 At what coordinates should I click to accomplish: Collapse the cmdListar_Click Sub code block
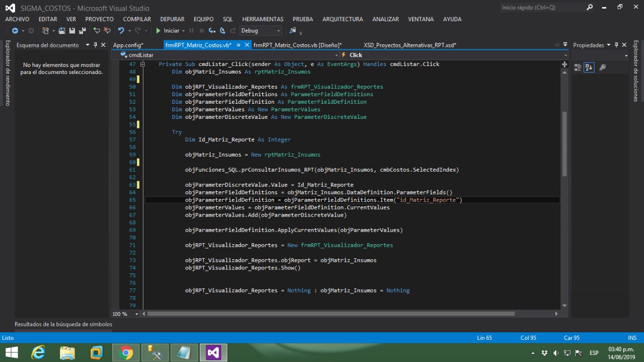click(142, 64)
